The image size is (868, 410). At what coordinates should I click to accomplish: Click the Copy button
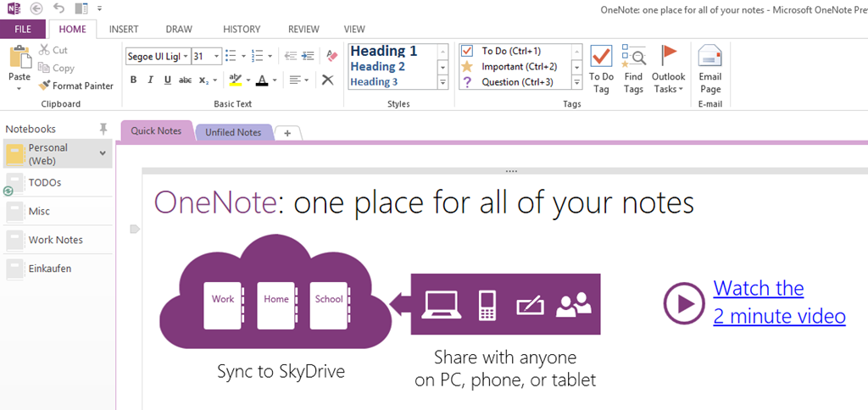(x=56, y=68)
